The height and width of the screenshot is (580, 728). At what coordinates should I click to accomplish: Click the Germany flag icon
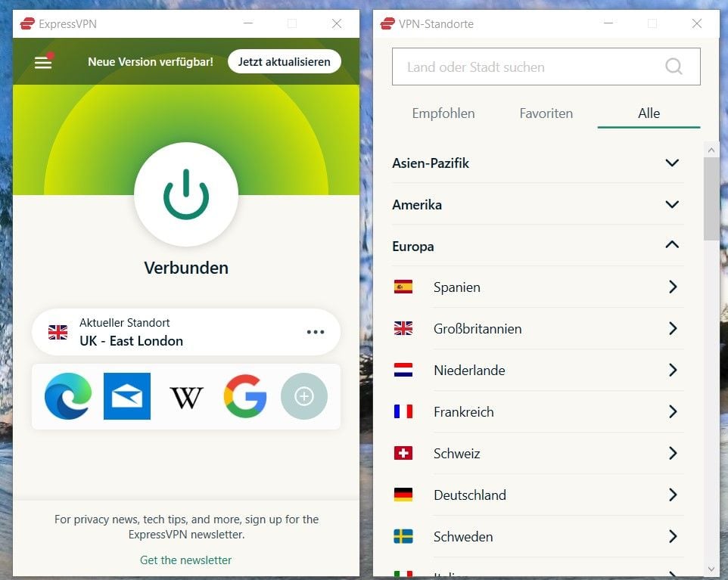[x=403, y=495]
